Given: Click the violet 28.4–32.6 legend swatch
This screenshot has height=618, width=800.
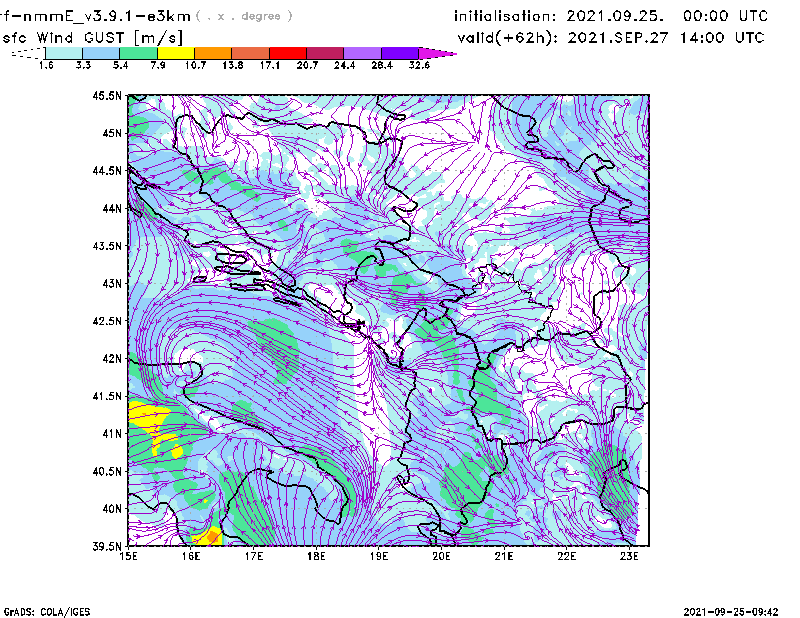Looking at the screenshot, I should pyautogui.click(x=400, y=53).
